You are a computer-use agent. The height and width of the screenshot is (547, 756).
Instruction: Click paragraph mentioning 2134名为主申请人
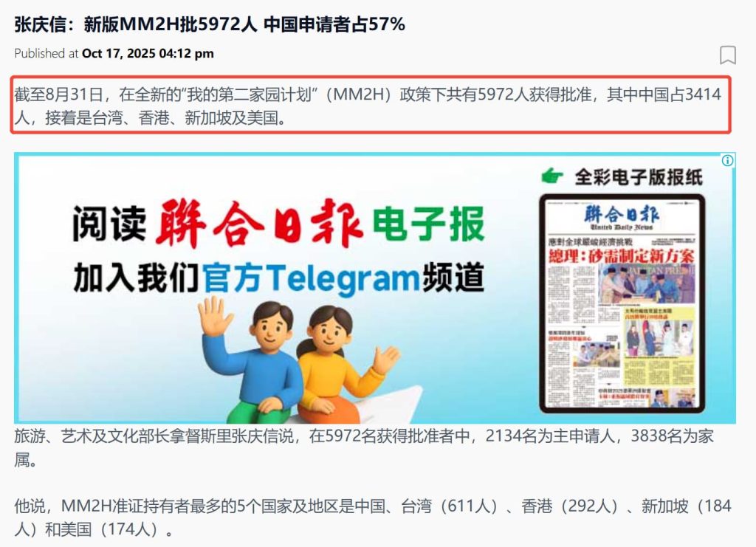click(364, 448)
